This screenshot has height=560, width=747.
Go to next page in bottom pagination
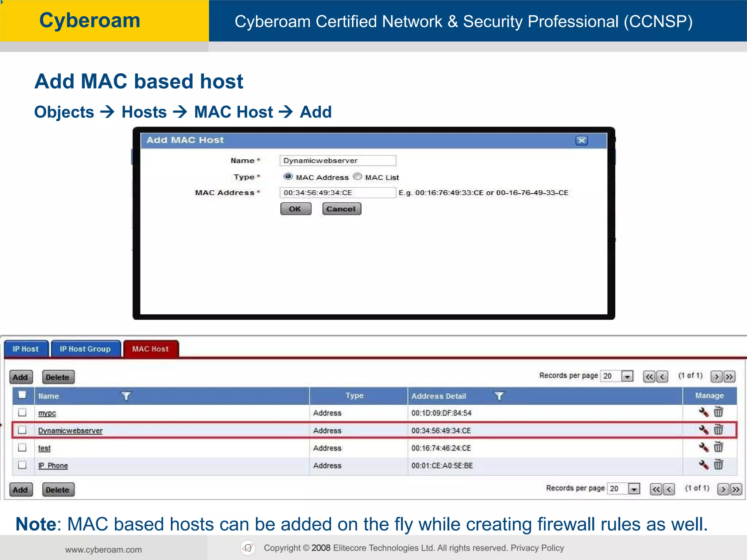723,489
